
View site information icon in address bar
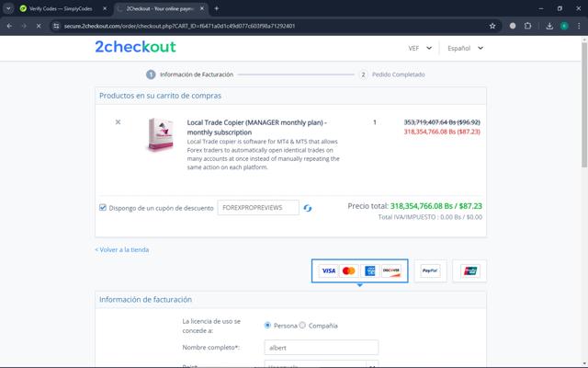[56, 26]
